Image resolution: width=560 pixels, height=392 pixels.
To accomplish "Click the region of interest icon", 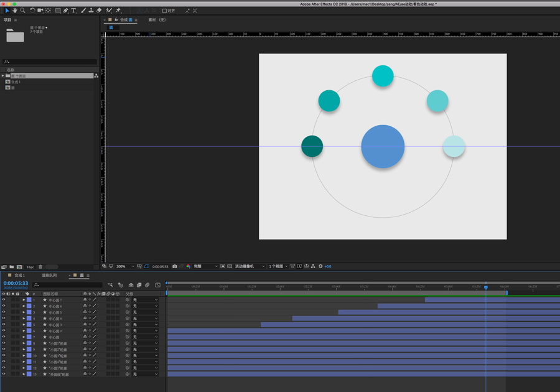I will [223, 266].
